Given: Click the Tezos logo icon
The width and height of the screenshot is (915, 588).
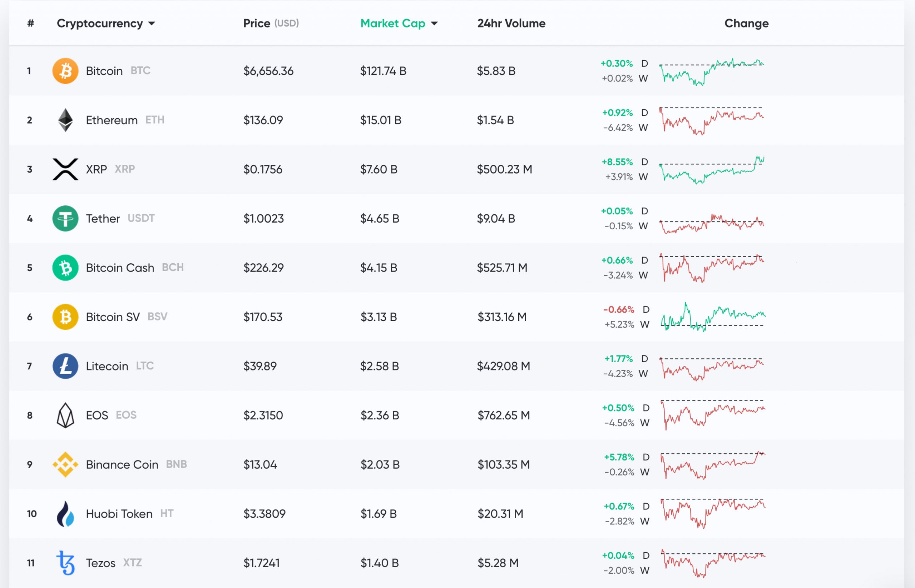Looking at the screenshot, I should [x=65, y=563].
